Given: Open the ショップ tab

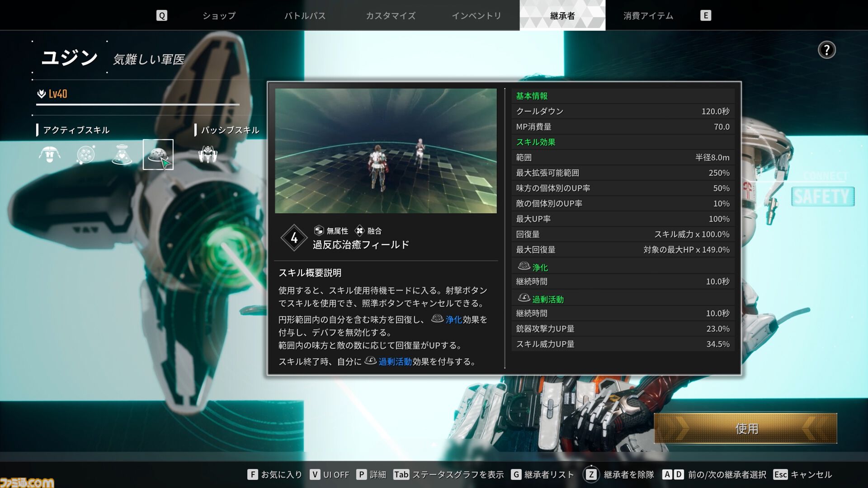Looking at the screenshot, I should [x=219, y=15].
